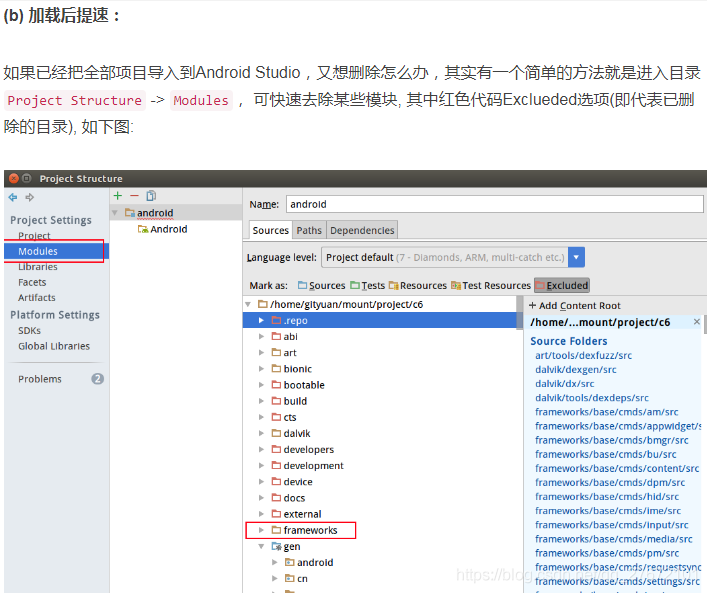Click the back arrow navigation icon
707x593 pixels.
tap(13, 197)
